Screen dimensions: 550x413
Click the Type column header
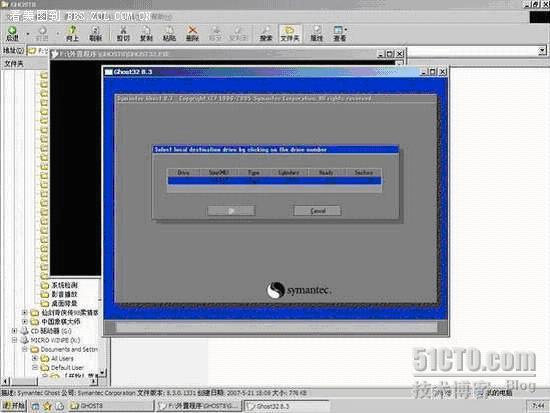point(254,172)
